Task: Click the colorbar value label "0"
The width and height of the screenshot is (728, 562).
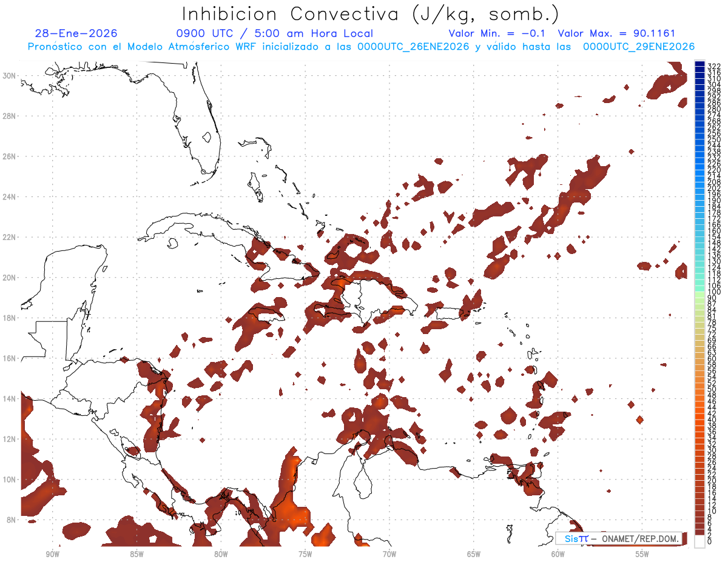Action: pyautogui.click(x=710, y=542)
